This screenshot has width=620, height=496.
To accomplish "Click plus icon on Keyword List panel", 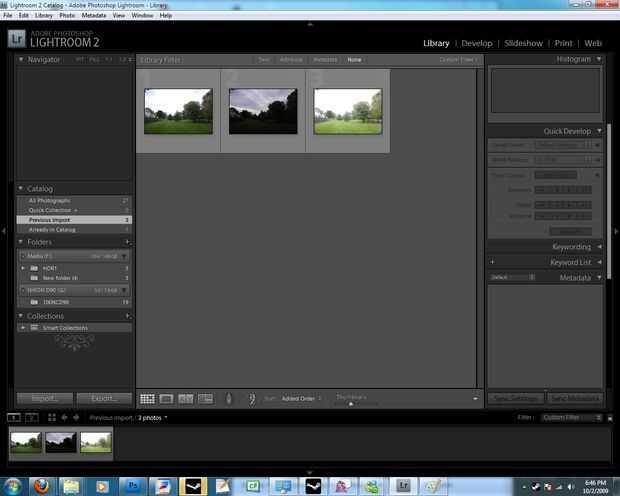I will click(492, 262).
